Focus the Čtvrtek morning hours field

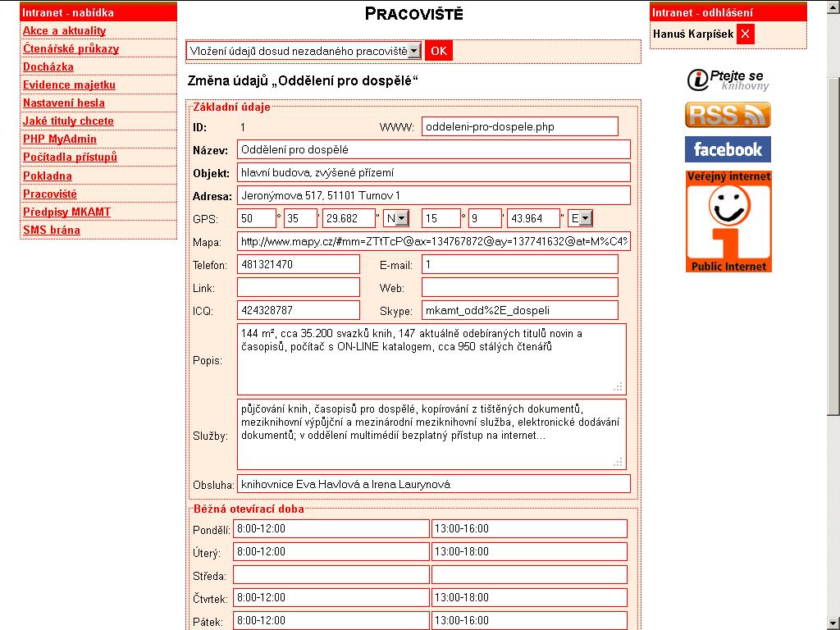click(x=331, y=598)
